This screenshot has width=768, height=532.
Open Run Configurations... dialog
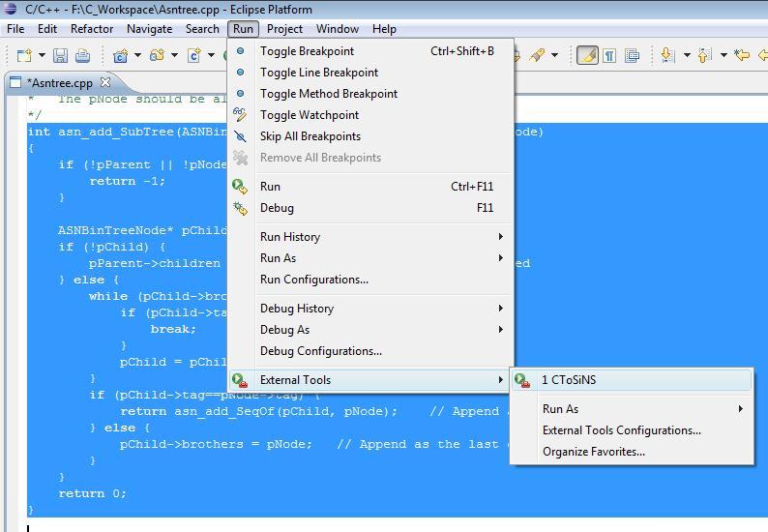pos(370,280)
